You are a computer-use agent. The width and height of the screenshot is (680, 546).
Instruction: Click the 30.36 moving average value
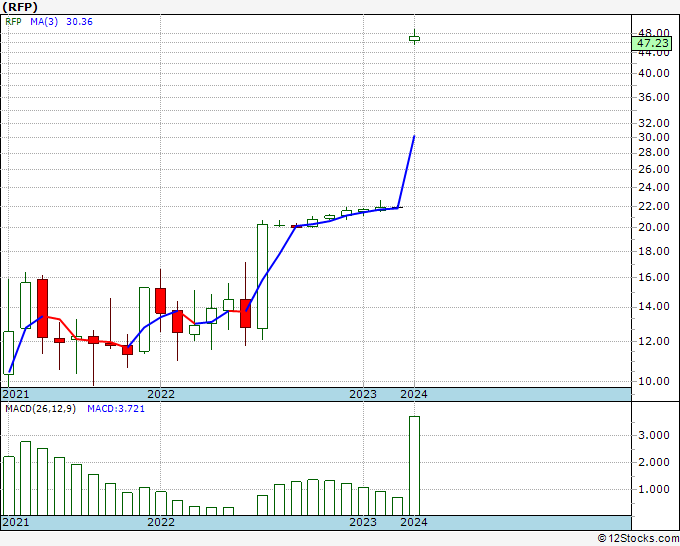tap(79, 22)
